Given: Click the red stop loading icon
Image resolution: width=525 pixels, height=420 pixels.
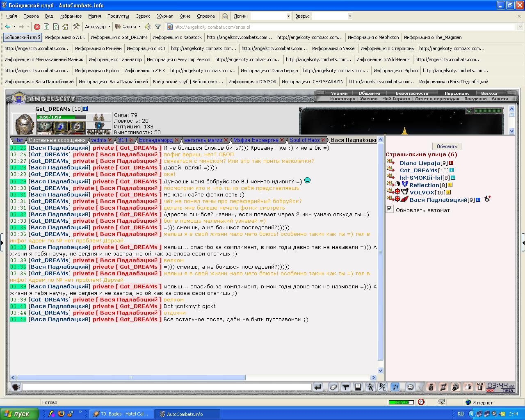Looking at the screenshot, I should (x=37, y=27).
